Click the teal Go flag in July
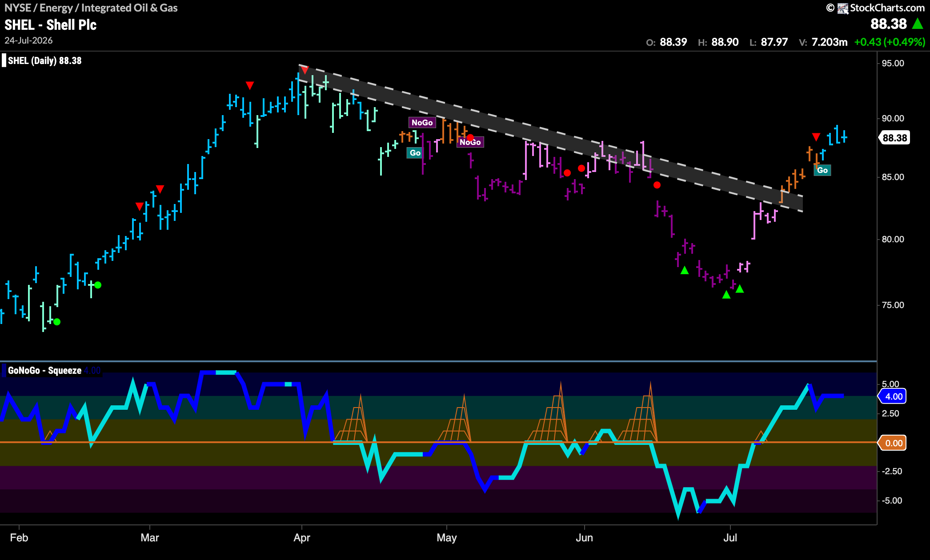The image size is (930, 560). click(x=822, y=170)
